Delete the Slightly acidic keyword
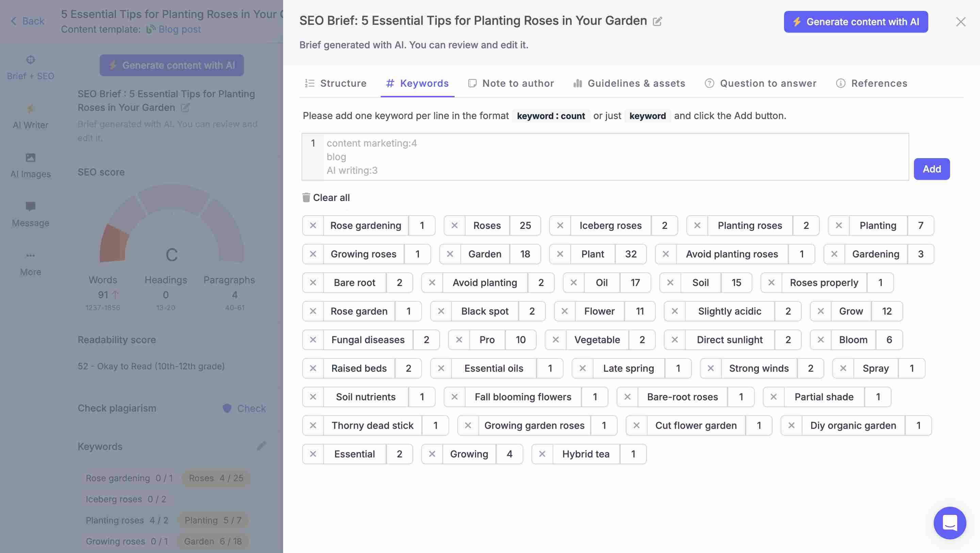The image size is (980, 553). coord(674,311)
